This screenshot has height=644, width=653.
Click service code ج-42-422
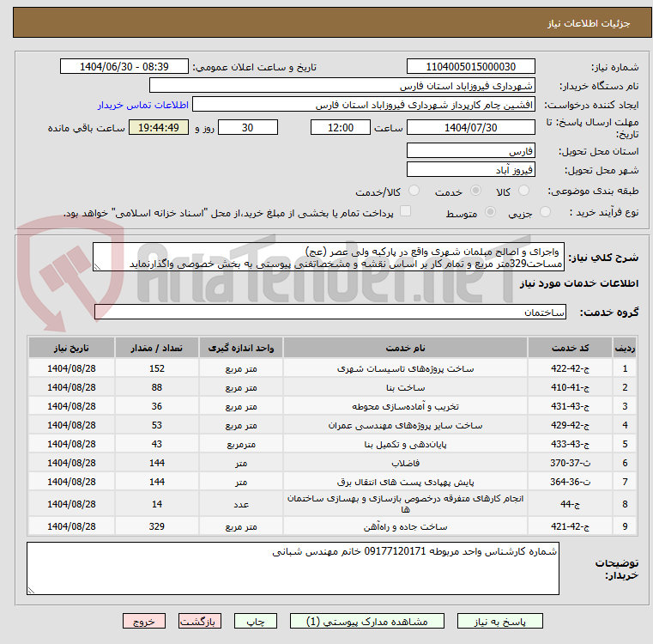[570, 369]
